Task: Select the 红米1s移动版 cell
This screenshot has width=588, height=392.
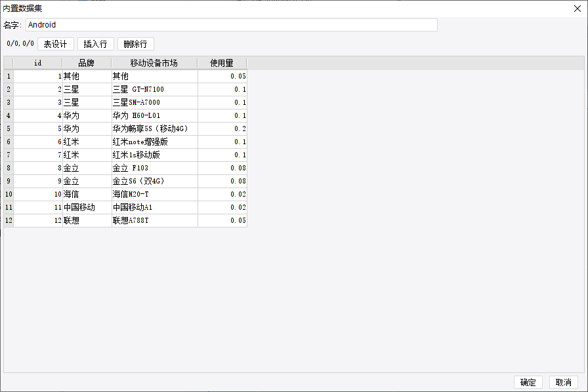Action: click(x=154, y=155)
